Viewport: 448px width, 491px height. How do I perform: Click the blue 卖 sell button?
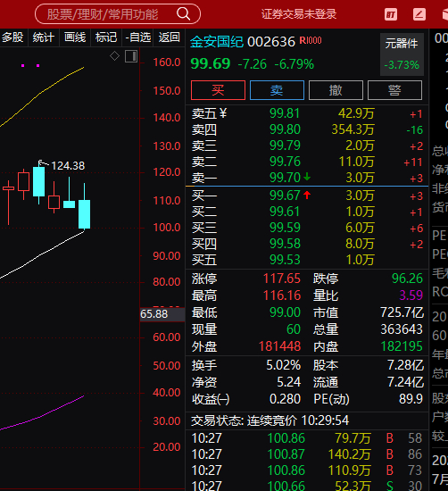(277, 90)
